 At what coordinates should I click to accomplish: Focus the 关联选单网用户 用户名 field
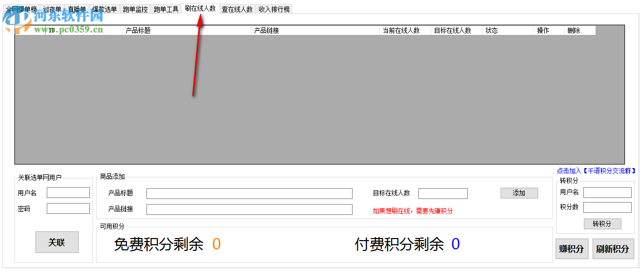pyautogui.click(x=68, y=193)
